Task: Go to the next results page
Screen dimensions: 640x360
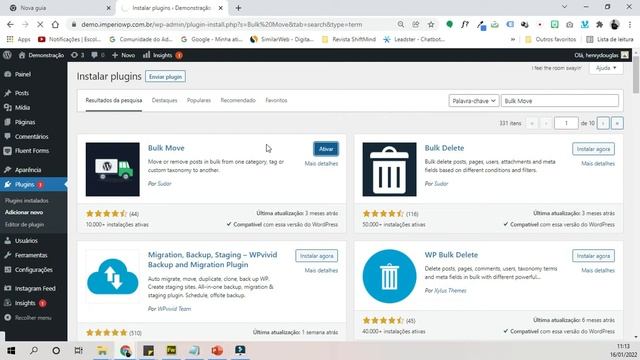Action: pos(603,123)
